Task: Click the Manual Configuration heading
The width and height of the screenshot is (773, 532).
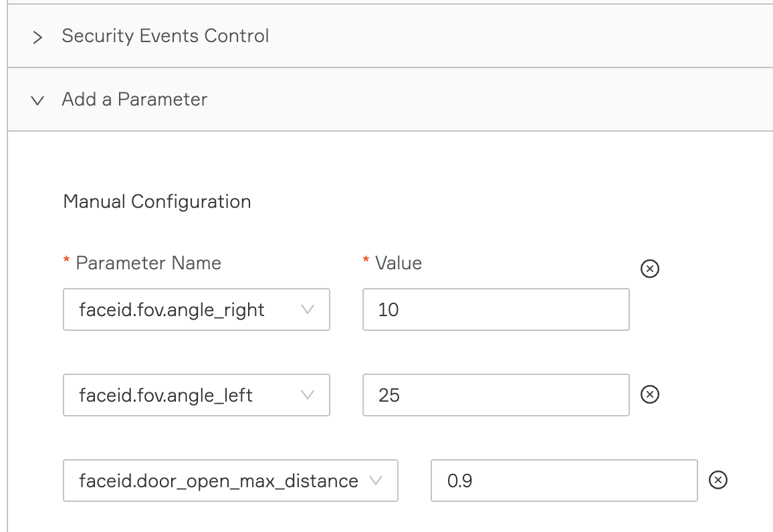Action: (x=157, y=202)
